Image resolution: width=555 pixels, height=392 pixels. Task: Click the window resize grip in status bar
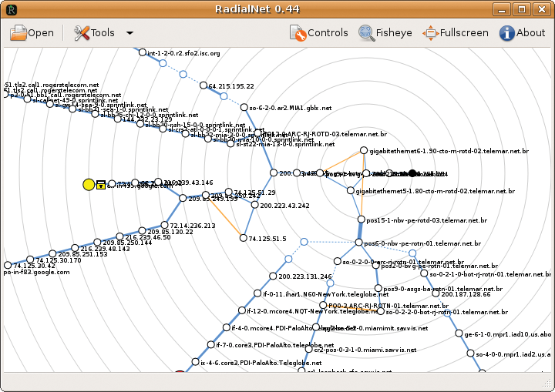tap(547, 384)
